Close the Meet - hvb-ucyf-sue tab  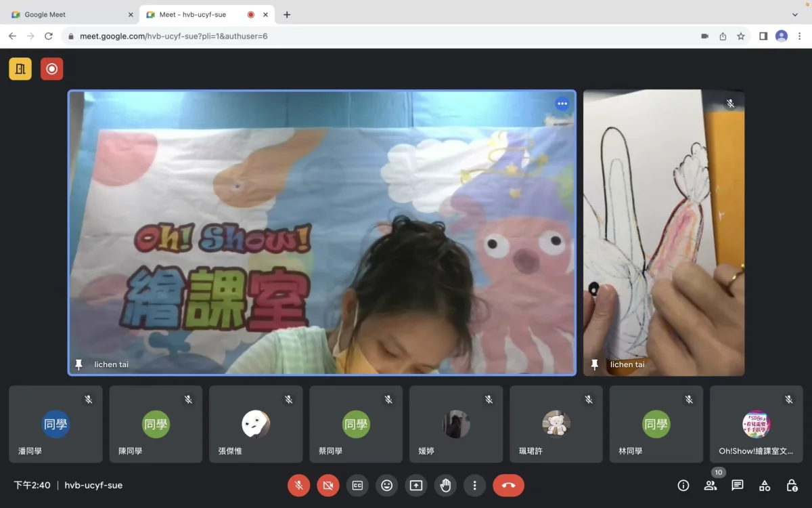267,14
